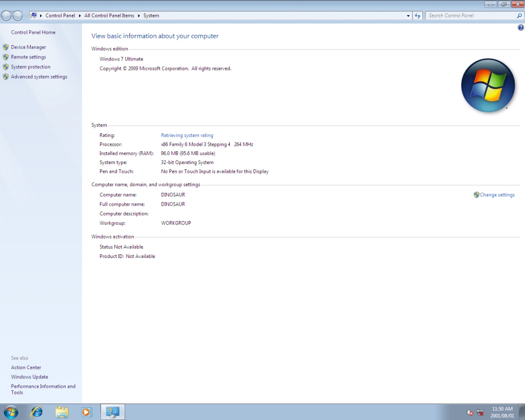
Task: Open Windows Update from See also
Action: [x=29, y=376]
